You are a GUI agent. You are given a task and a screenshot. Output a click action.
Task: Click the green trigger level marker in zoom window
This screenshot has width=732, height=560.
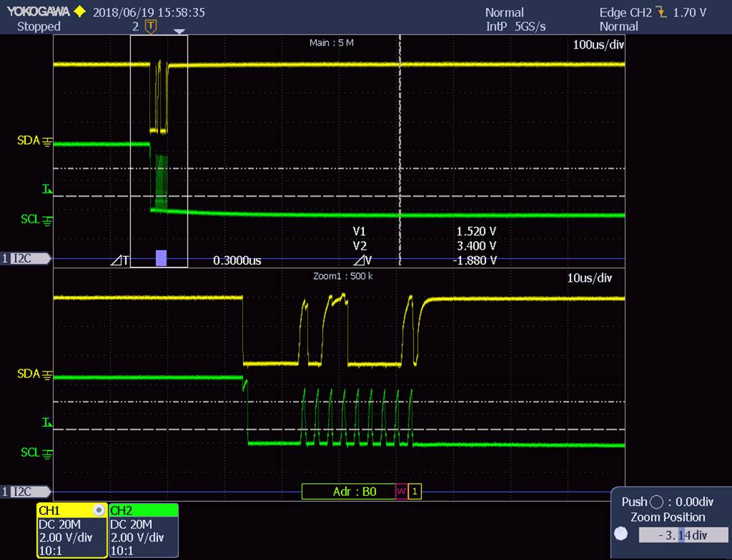point(47,422)
